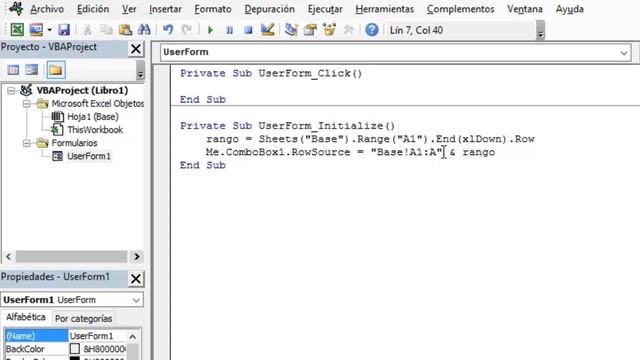Open Find with the binoculars icon
The width and height of the screenshot is (640, 360).
point(144,30)
